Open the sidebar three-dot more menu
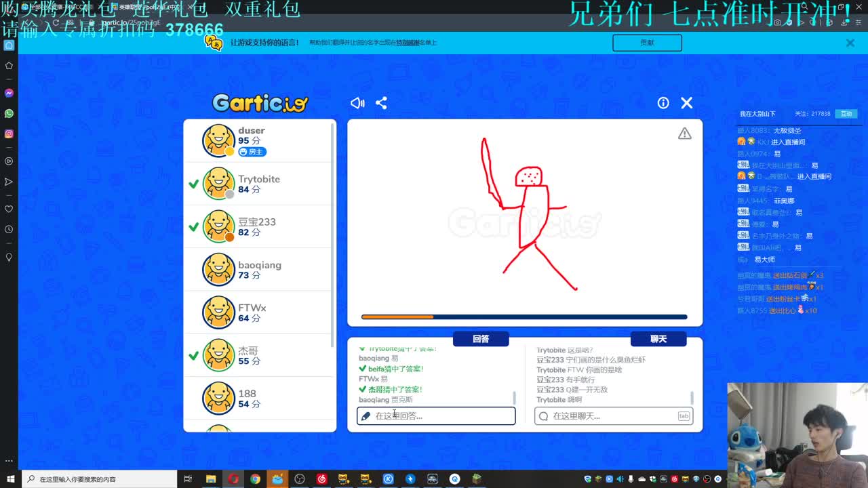 (x=9, y=460)
